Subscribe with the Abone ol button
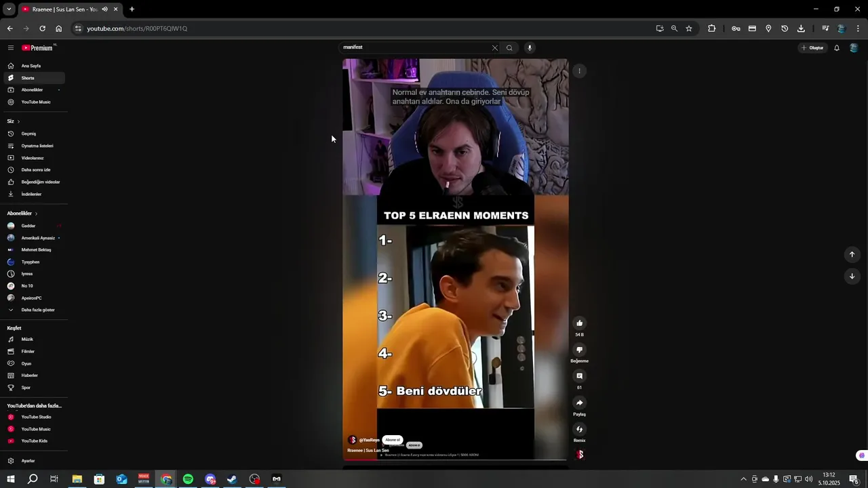Image resolution: width=868 pixels, height=488 pixels. (x=393, y=440)
